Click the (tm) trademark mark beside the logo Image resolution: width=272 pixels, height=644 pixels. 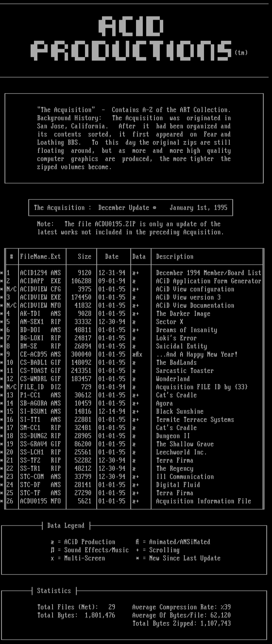pyautogui.click(x=241, y=52)
